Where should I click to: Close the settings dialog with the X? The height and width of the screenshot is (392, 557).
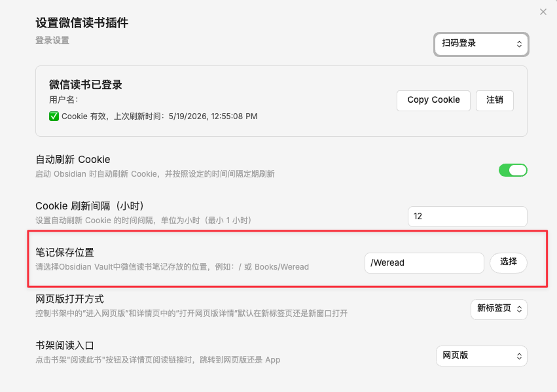coord(543,12)
